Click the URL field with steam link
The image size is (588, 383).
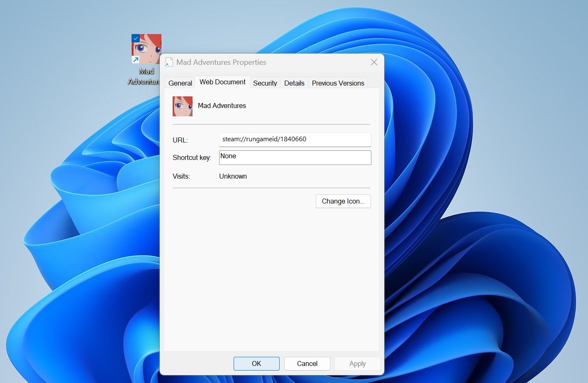pos(295,140)
